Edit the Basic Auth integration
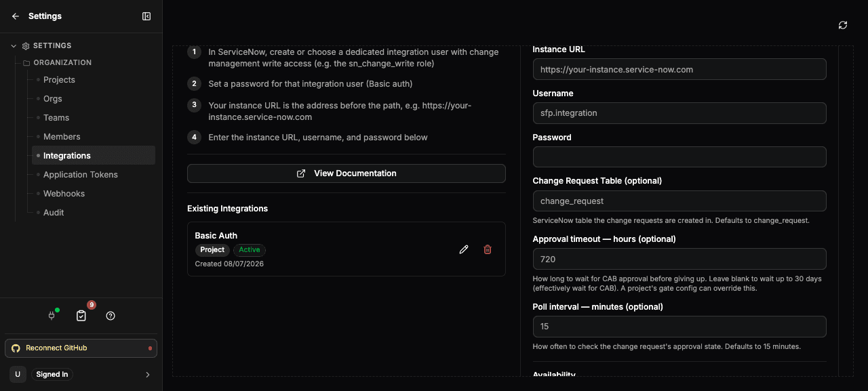The image size is (868, 391). point(464,249)
